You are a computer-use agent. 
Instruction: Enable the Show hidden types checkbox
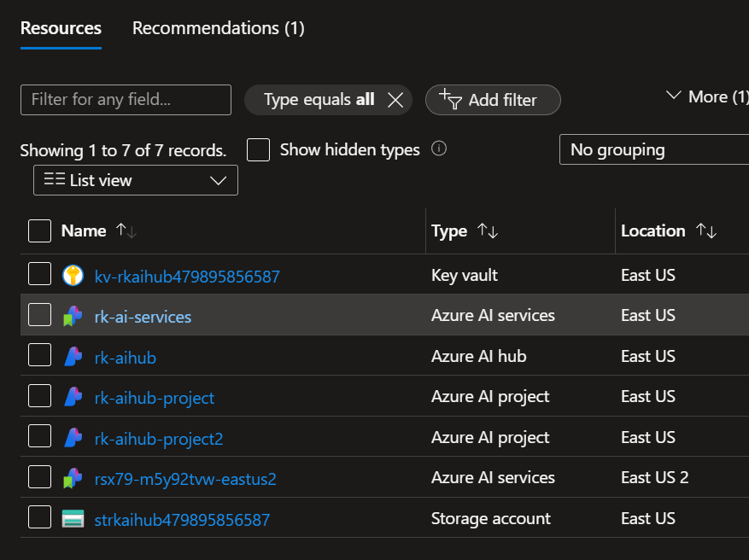click(x=258, y=150)
